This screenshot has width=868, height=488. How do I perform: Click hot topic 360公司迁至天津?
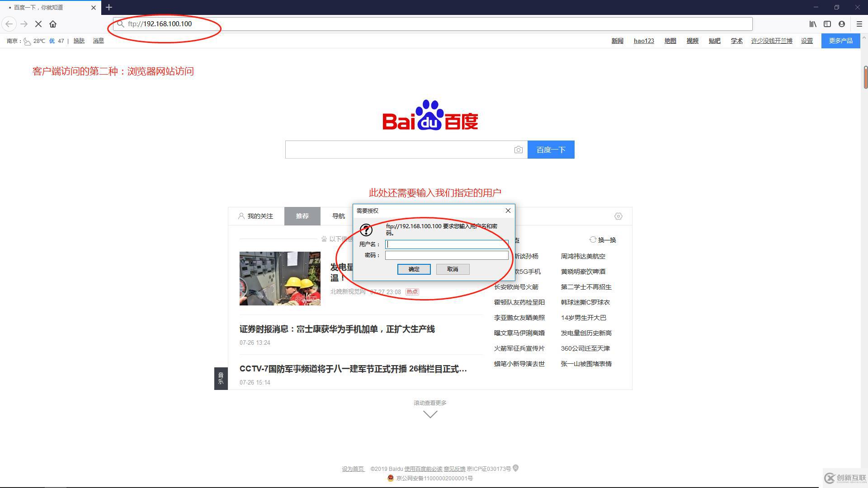(585, 348)
